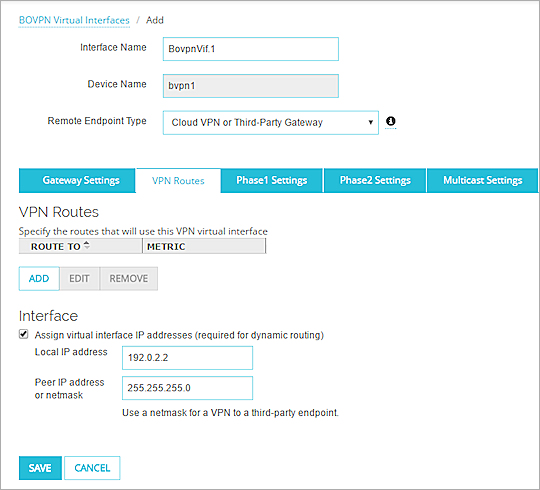Click the info icon beside Remote Endpoint Type
The width and height of the screenshot is (540, 490).
390,121
